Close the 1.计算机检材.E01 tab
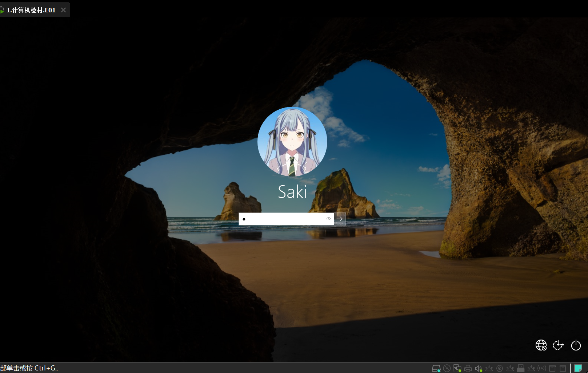 tap(63, 10)
